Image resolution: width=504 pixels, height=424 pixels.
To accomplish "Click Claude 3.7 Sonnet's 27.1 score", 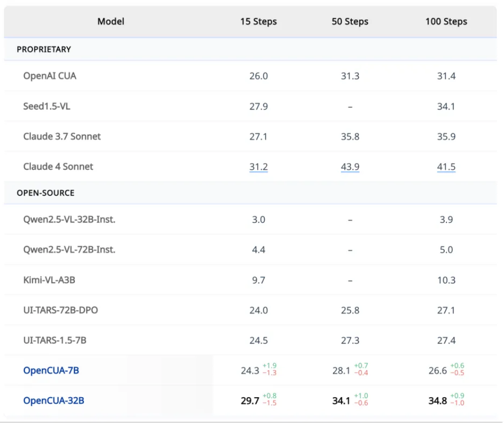I will coord(259,136).
